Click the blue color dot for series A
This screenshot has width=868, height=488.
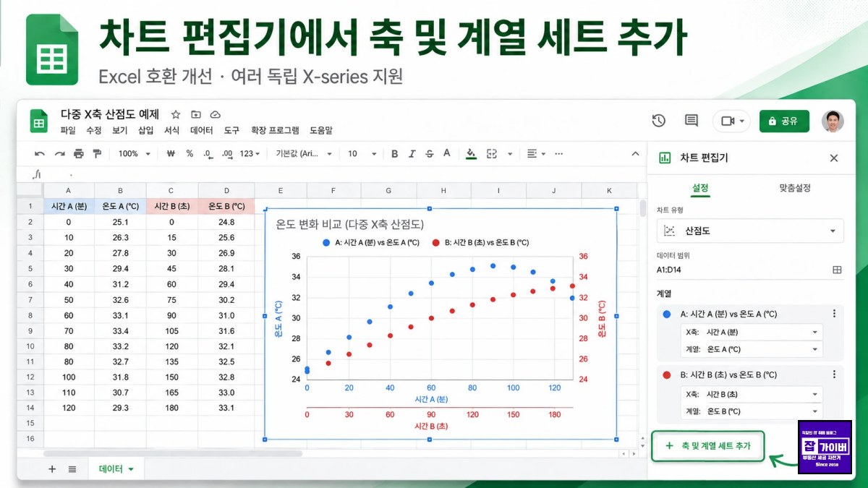(x=667, y=314)
